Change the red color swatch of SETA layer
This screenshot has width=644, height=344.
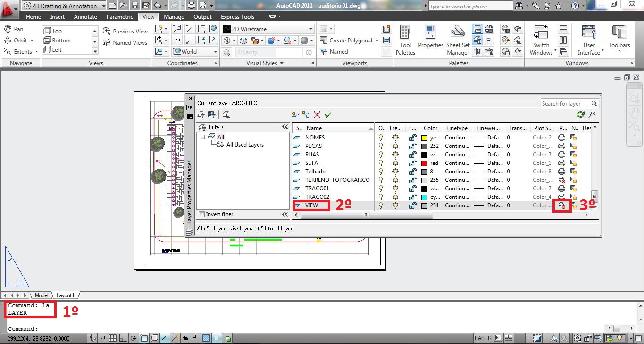[424, 163]
